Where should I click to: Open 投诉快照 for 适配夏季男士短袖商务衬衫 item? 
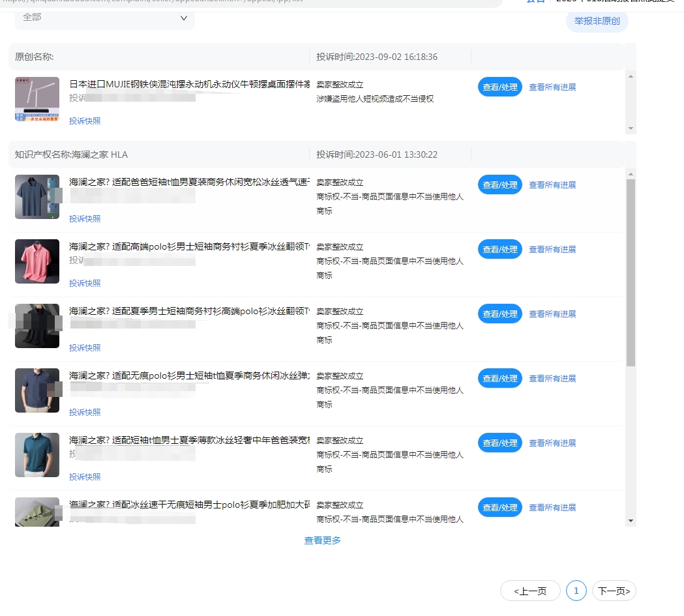click(85, 347)
